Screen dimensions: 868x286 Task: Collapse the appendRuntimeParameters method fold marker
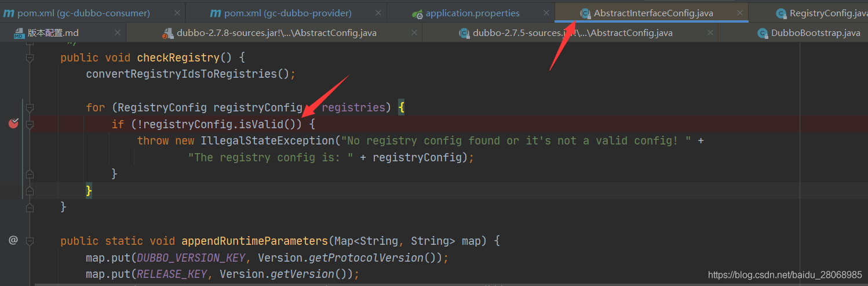click(x=30, y=240)
